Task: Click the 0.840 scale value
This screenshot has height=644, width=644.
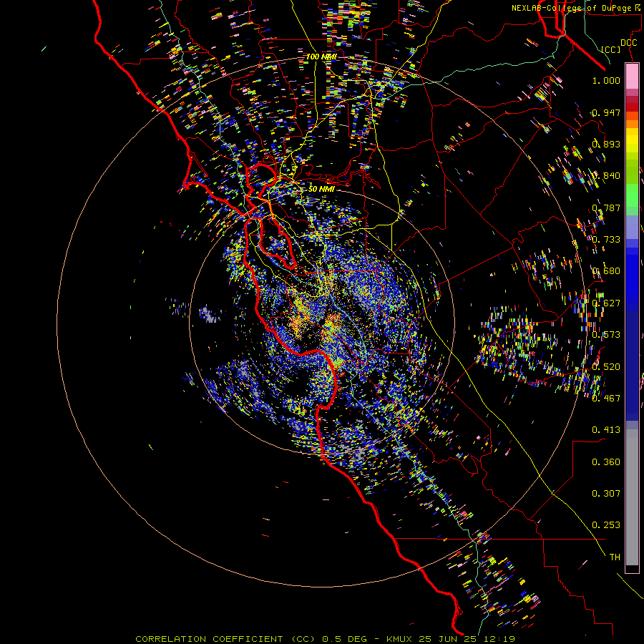Action: coord(606,176)
